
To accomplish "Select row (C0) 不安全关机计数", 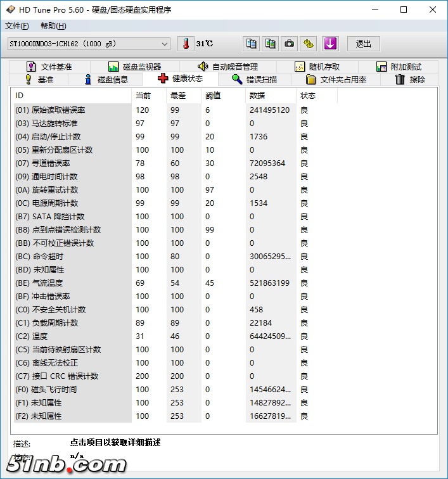I will (176, 309).
